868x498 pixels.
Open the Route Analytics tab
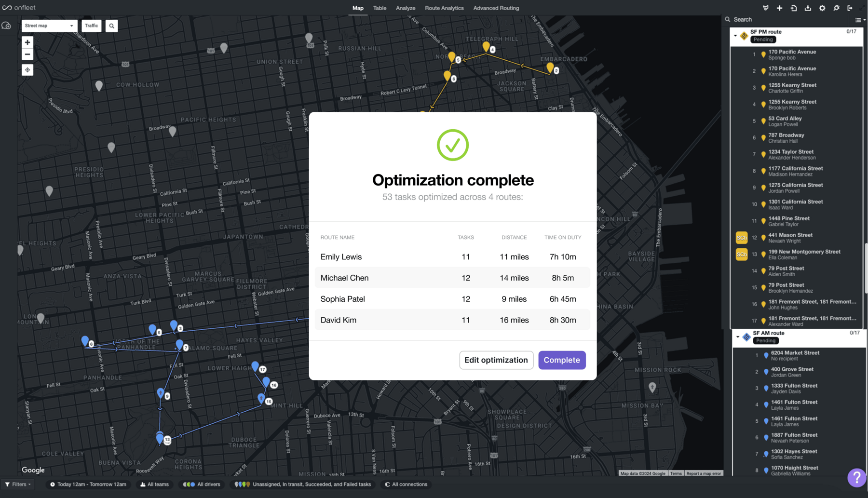pyautogui.click(x=444, y=8)
